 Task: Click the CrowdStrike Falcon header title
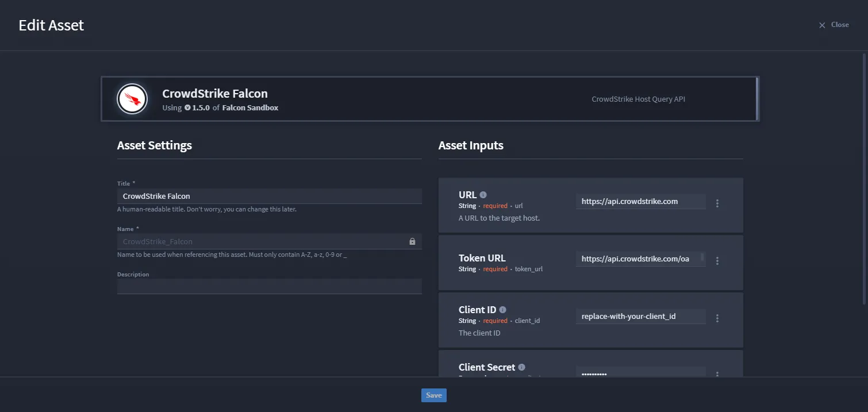point(215,94)
